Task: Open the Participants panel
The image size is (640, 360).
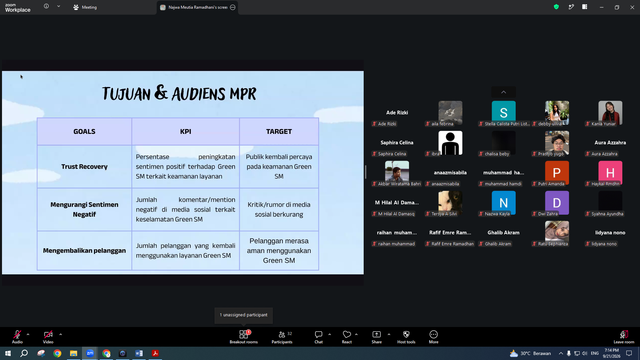Action: [282, 337]
